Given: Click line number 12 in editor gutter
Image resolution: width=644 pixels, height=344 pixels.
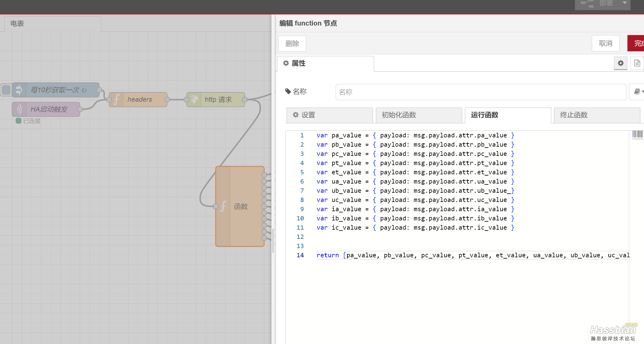Looking at the screenshot, I should pyautogui.click(x=300, y=237).
